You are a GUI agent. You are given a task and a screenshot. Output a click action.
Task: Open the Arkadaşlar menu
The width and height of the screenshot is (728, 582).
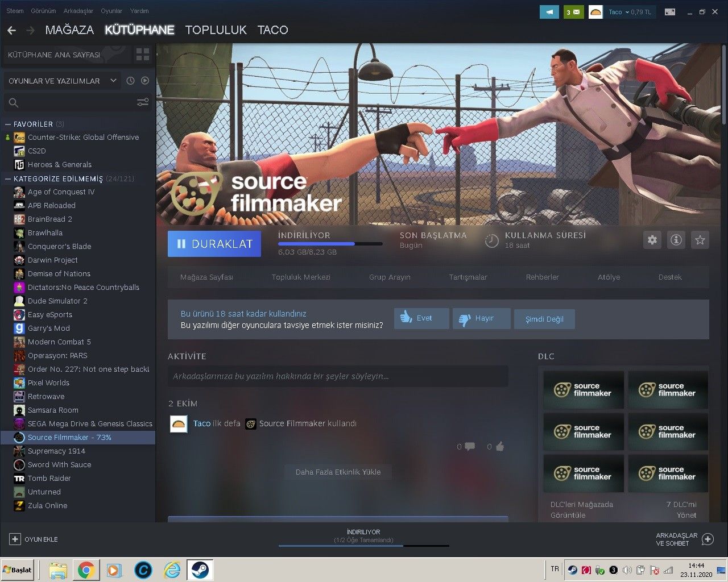click(x=78, y=11)
